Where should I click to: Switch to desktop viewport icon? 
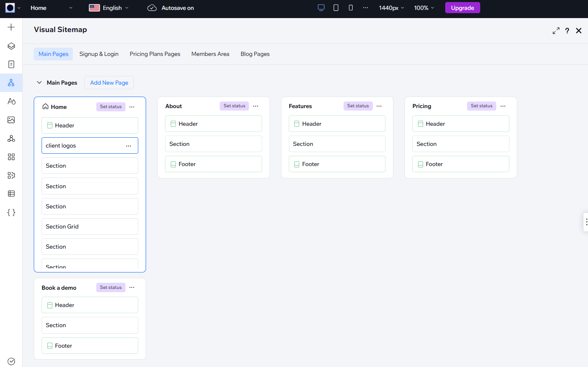click(321, 8)
